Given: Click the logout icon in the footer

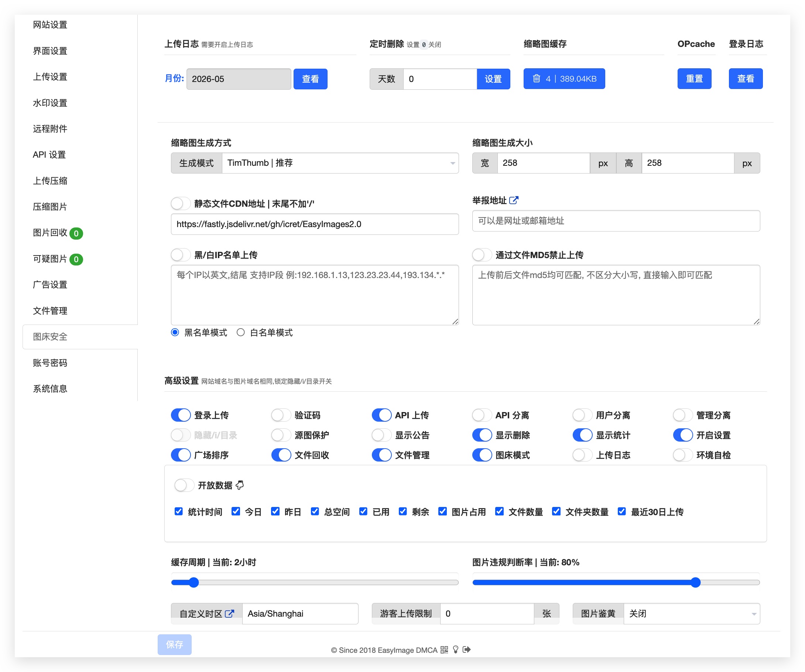Looking at the screenshot, I should pyautogui.click(x=466, y=649).
